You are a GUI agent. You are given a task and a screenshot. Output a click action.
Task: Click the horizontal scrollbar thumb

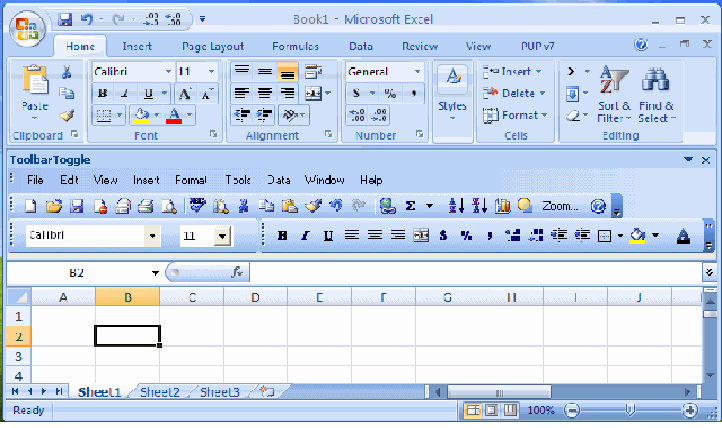point(499,392)
